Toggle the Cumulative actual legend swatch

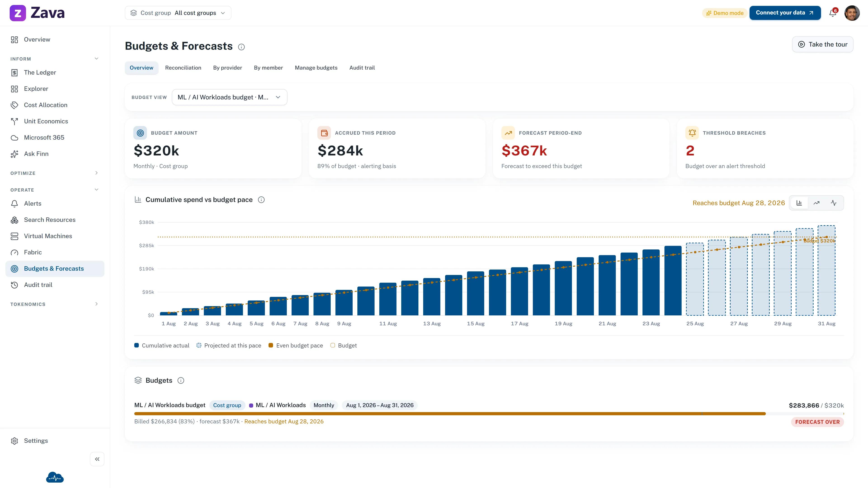[137, 345]
